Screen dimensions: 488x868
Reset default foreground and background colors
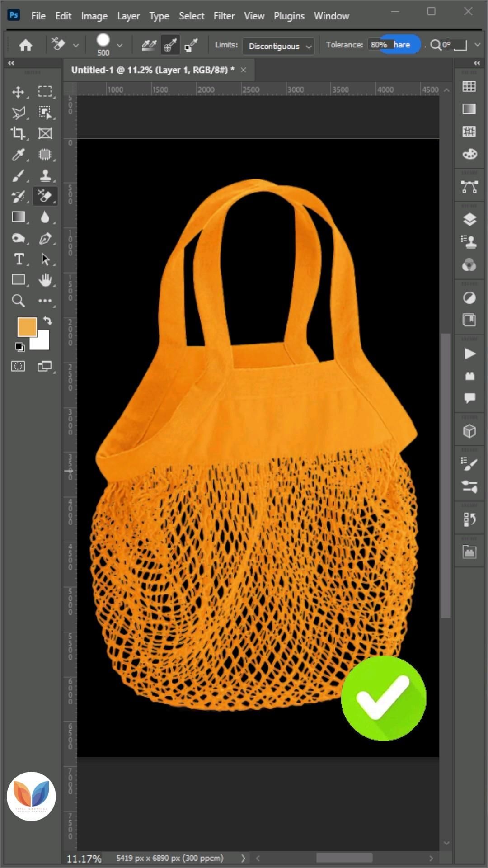point(19,347)
